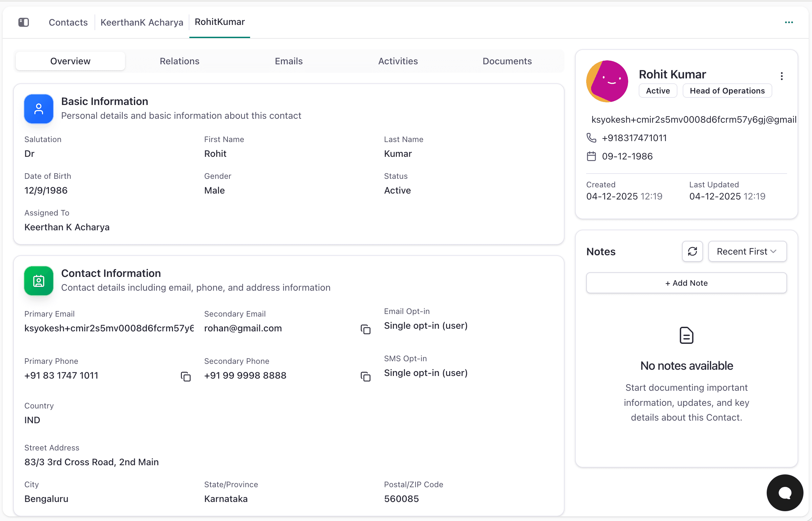The image size is (812, 521).
Task: Click the city value Bengaluru
Action: tap(46, 499)
